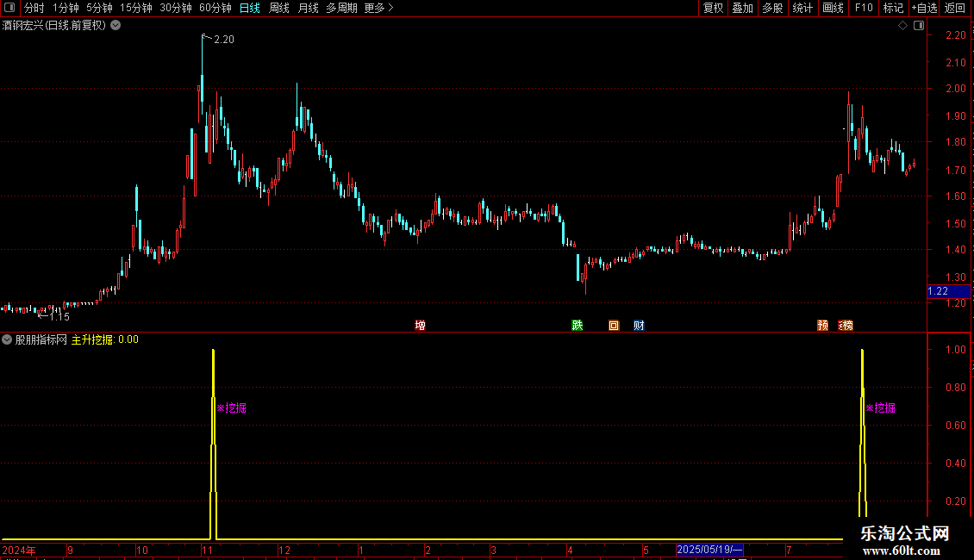Viewport: 974px width, 560px height.
Task: Click the 标记 mark button
Action: 893,8
